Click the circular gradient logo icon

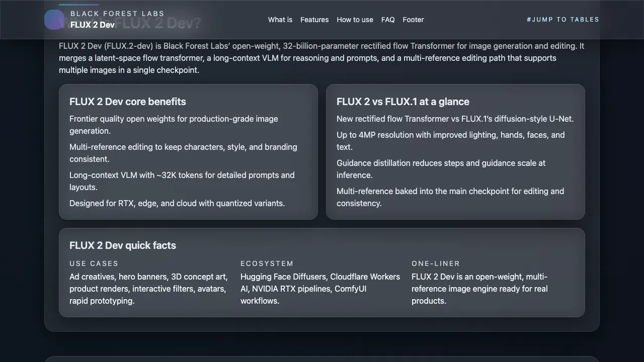point(54,20)
